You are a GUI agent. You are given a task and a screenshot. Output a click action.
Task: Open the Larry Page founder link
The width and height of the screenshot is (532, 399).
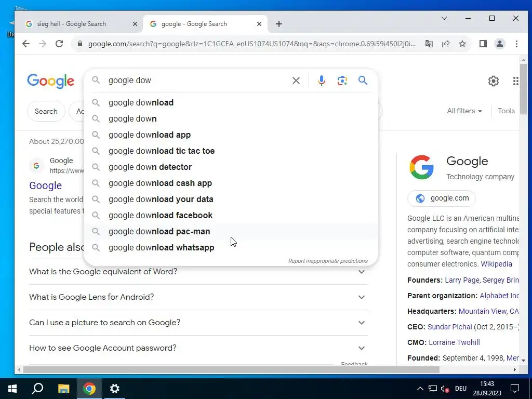coord(462,280)
